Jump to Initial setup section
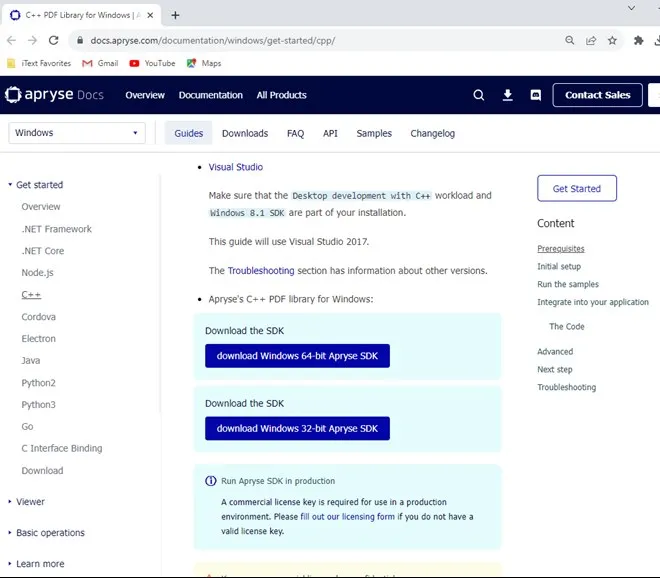The image size is (660, 578). (559, 266)
